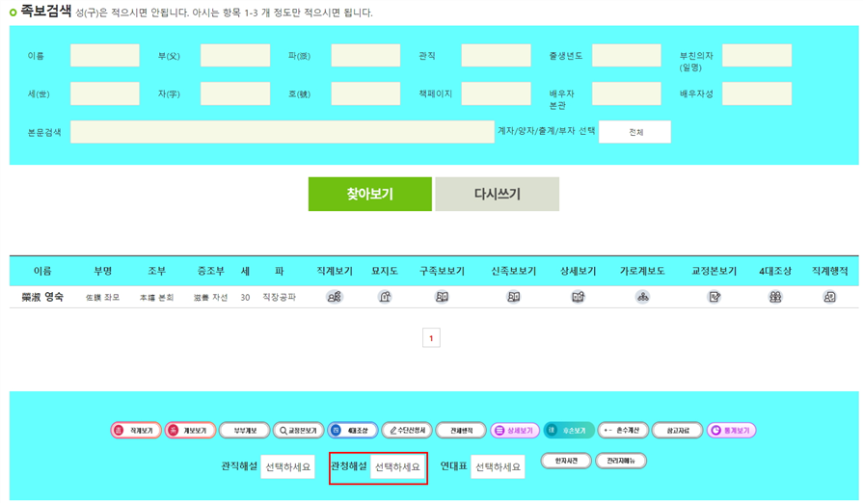Open 묘지도 icon for 영숙
Screen dimensions: 863x504
385,297
